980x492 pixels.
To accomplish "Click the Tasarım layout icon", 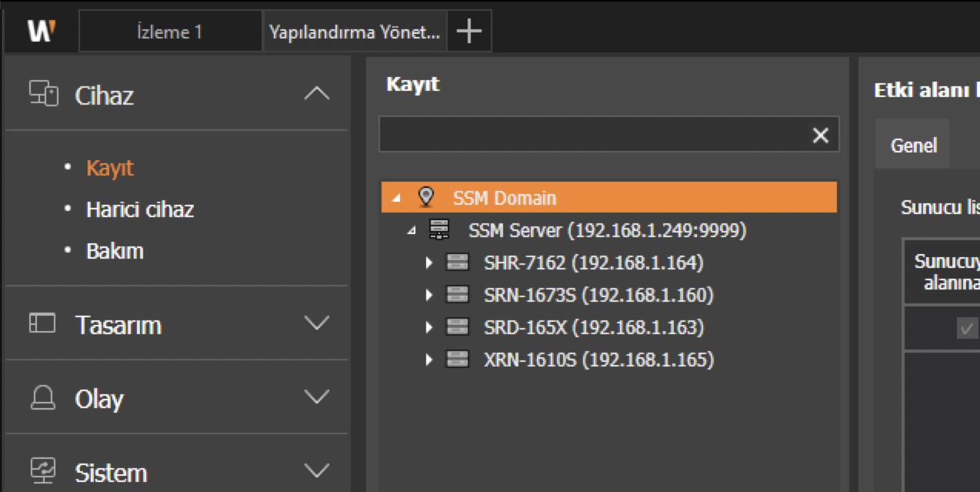I will 42,323.
